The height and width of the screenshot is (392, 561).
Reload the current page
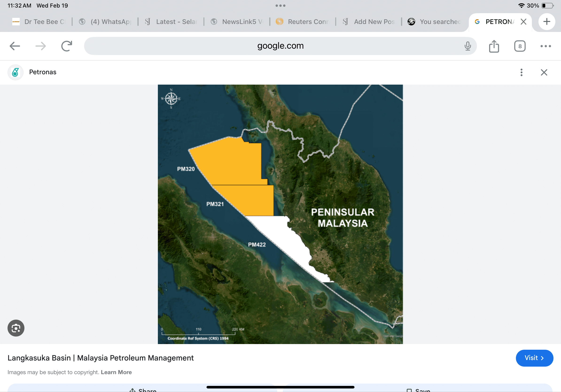66,46
